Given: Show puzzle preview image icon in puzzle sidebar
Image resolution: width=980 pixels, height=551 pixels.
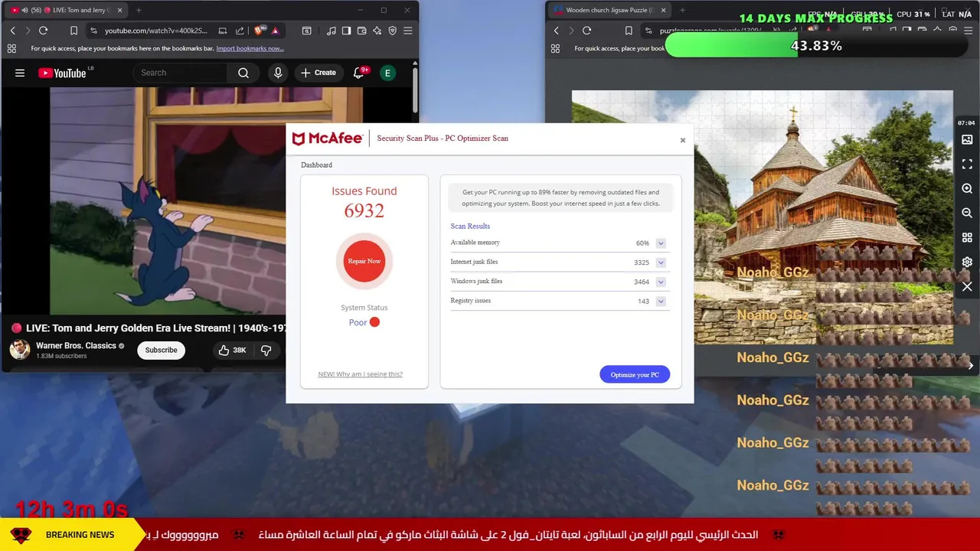Looking at the screenshot, I should [x=967, y=140].
